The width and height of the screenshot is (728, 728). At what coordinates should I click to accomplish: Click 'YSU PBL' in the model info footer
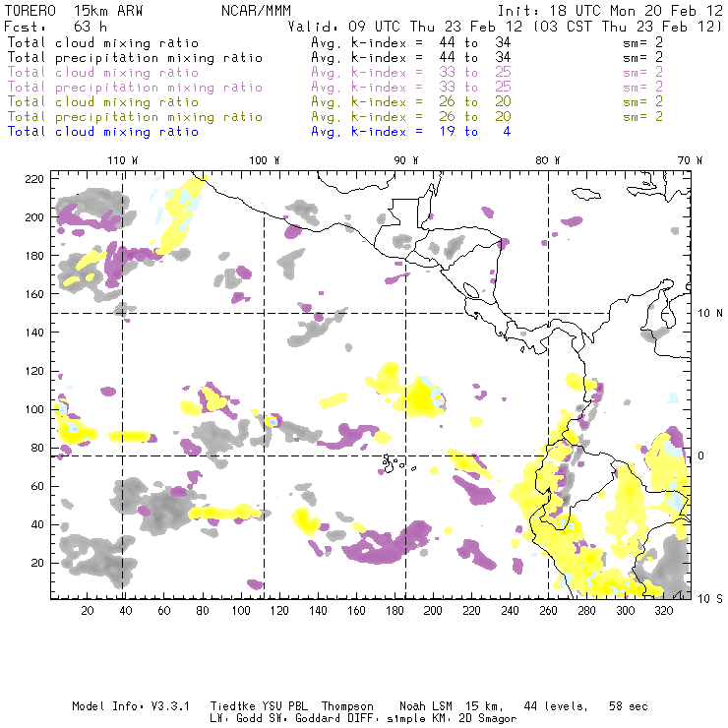click(x=284, y=706)
